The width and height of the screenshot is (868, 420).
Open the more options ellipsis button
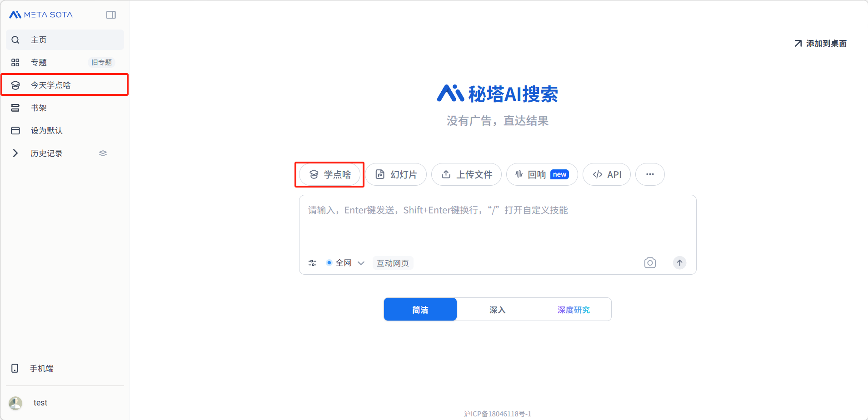click(650, 174)
